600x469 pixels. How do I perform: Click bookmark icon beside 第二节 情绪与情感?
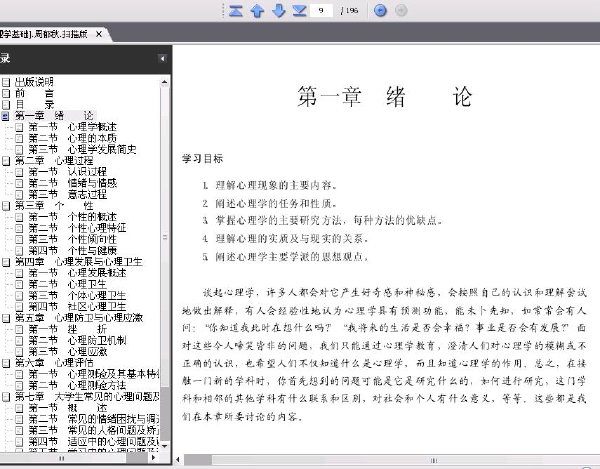[x=20, y=183]
